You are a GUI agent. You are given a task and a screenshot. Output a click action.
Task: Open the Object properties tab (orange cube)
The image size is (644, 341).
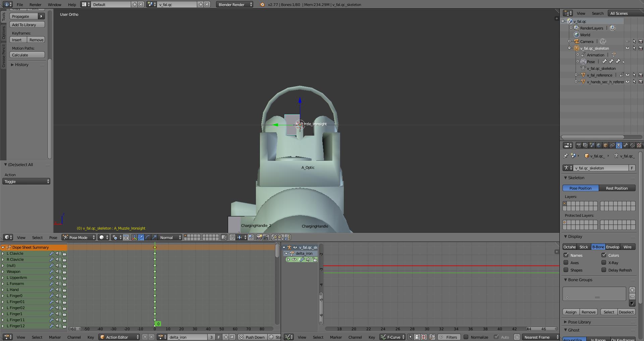(605, 145)
